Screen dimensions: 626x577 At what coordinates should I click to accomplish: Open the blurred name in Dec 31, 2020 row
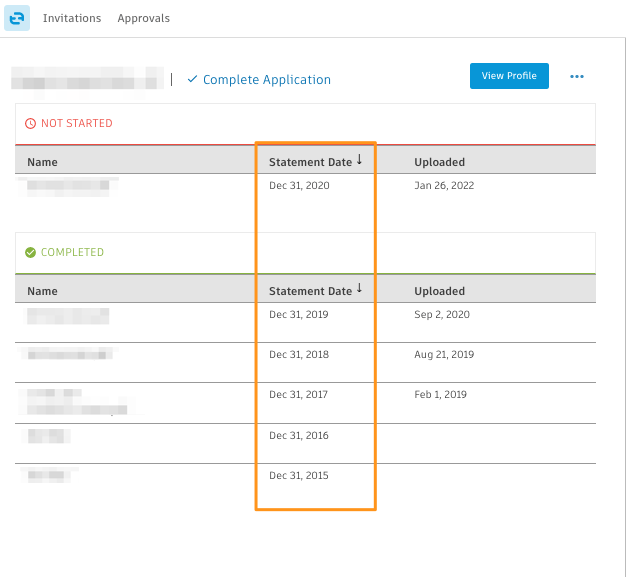68,187
